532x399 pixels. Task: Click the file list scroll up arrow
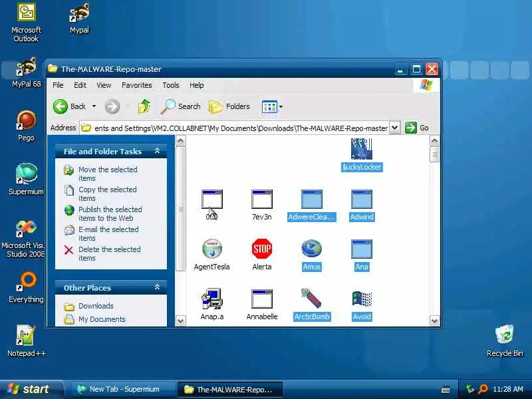coord(435,141)
